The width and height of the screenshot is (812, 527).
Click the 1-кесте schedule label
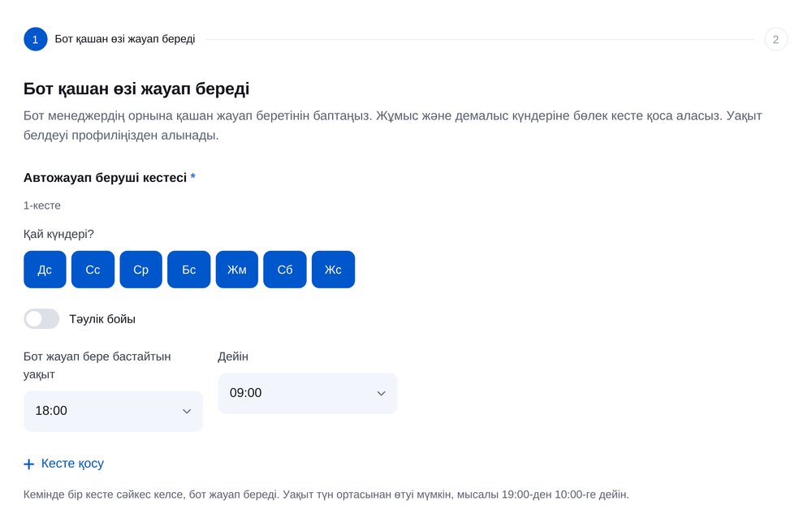(x=42, y=205)
